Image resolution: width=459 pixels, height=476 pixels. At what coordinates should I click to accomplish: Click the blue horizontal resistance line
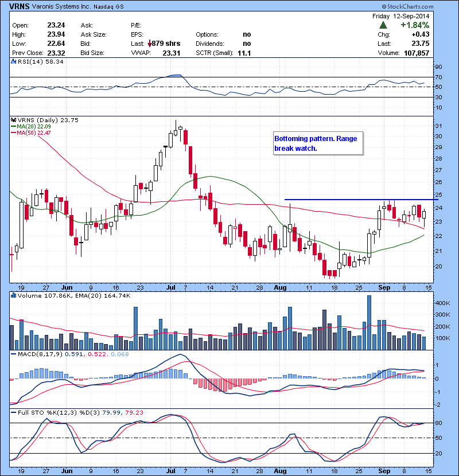pyautogui.click(x=361, y=200)
